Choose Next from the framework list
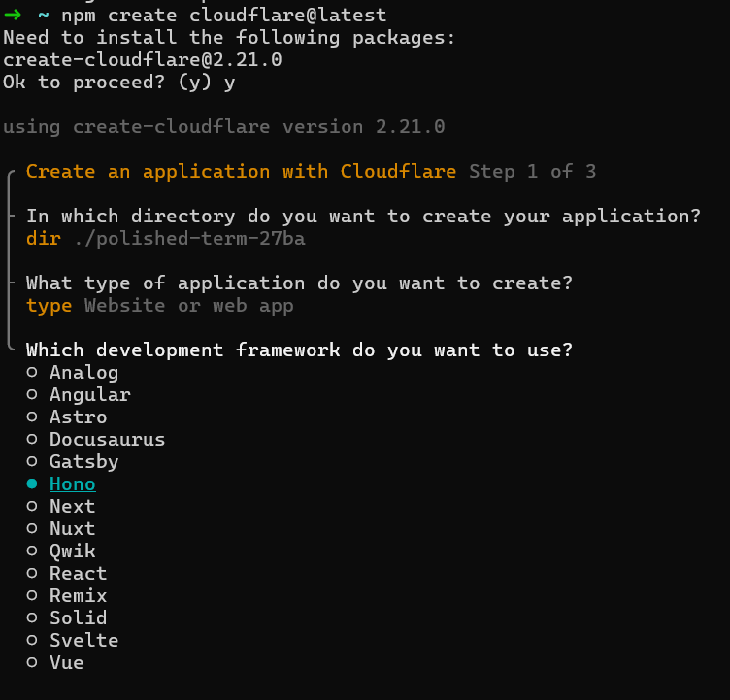 [72, 507]
